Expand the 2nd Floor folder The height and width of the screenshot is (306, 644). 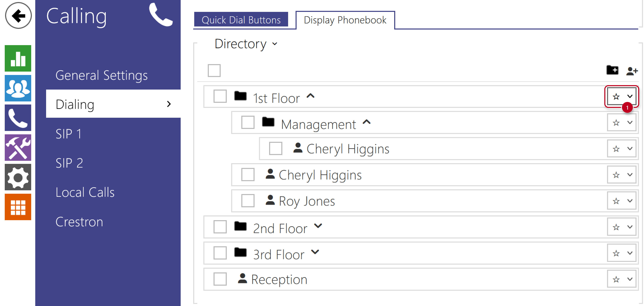pyautogui.click(x=318, y=226)
